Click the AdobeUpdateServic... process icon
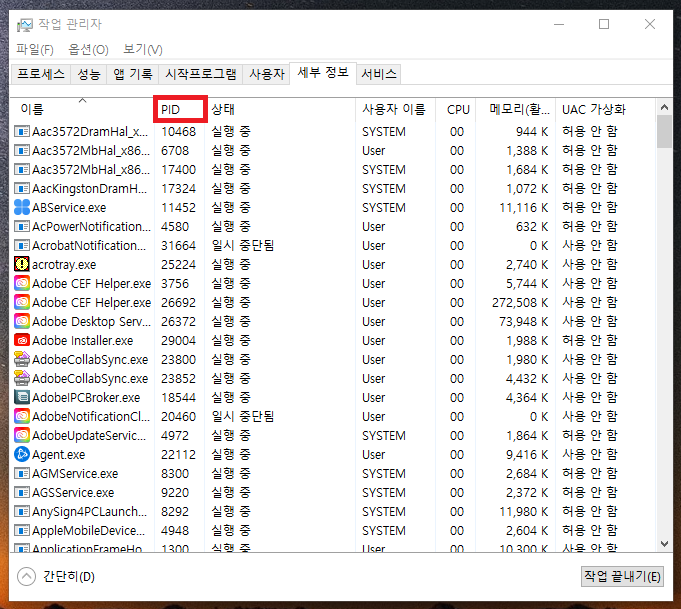Image resolution: width=681 pixels, height=609 pixels. 22,435
